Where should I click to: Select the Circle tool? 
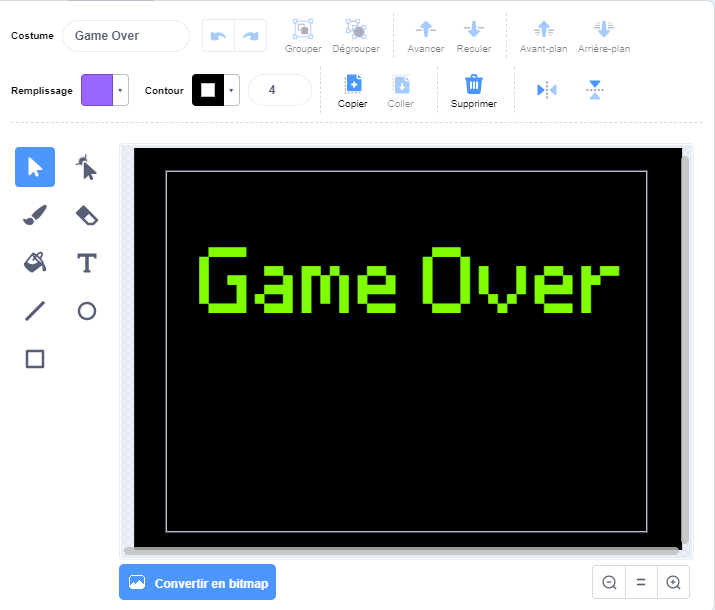tap(87, 311)
